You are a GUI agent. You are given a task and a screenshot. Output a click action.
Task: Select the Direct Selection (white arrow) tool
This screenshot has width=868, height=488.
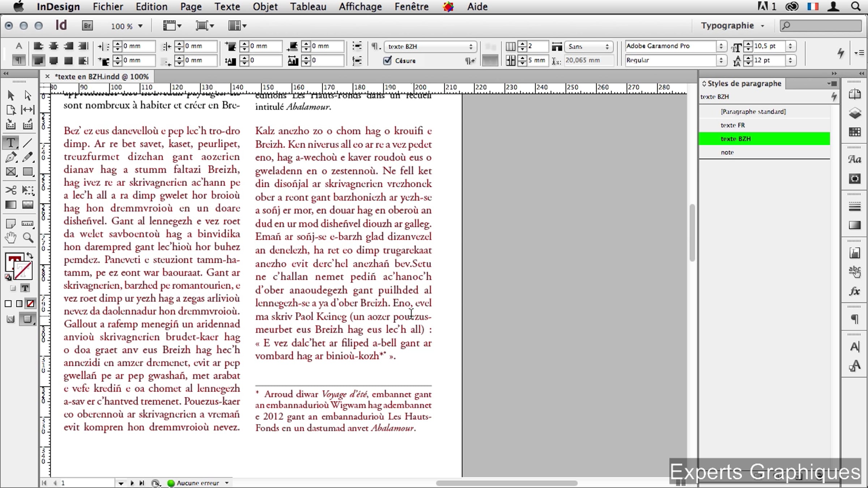pyautogui.click(x=28, y=95)
